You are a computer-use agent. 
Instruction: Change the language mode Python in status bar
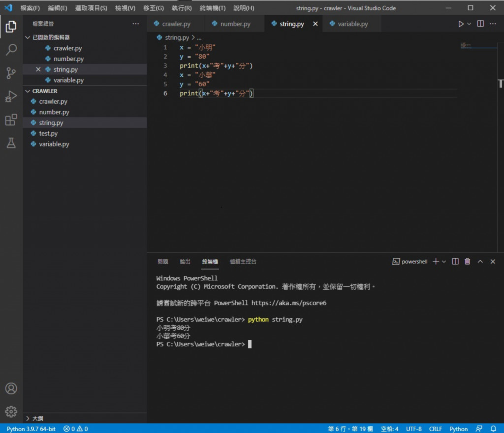tap(458, 429)
